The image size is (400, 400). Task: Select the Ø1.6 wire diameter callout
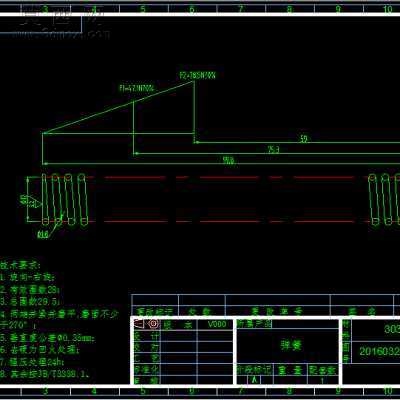(43, 235)
